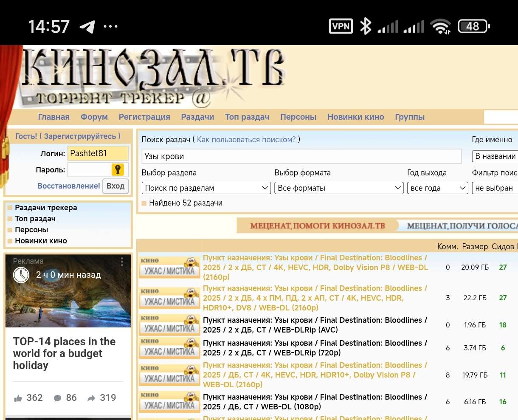Open the sea cave ad thumbnail
The height and width of the screenshot is (420, 518).
(x=68, y=291)
